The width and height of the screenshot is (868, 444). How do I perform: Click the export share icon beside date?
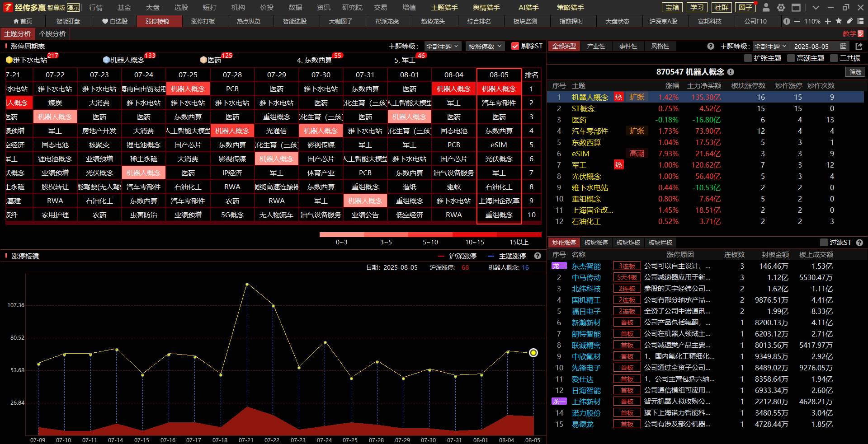click(x=859, y=47)
